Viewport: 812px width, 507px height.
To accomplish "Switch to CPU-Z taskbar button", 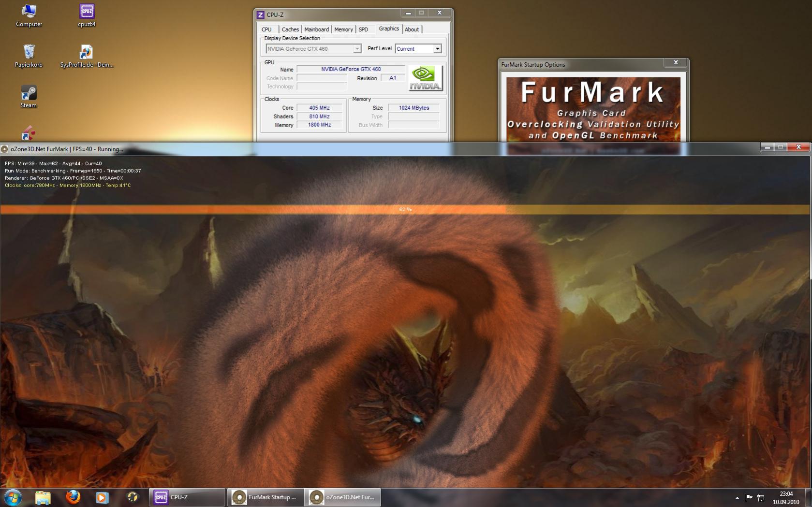I will (x=187, y=497).
